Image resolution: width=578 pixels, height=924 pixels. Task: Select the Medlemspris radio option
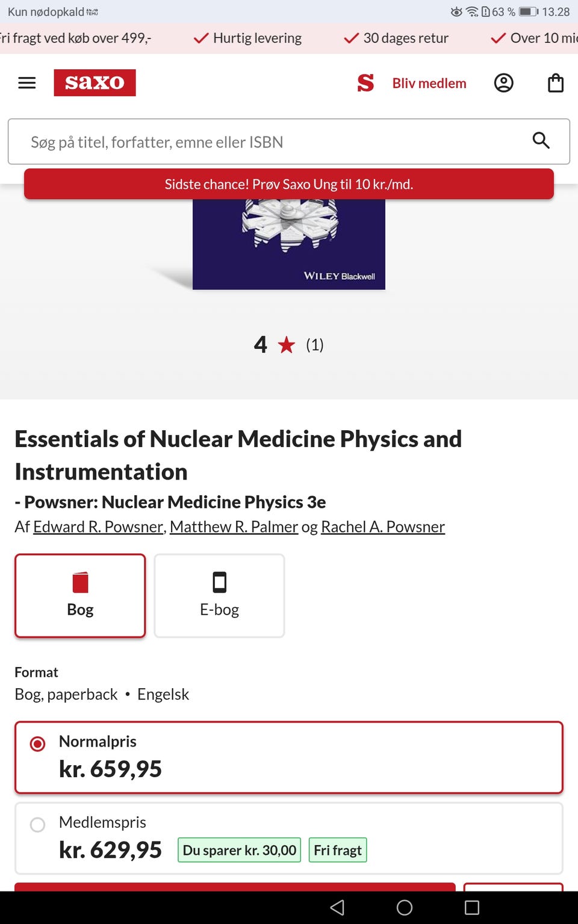[x=37, y=825]
